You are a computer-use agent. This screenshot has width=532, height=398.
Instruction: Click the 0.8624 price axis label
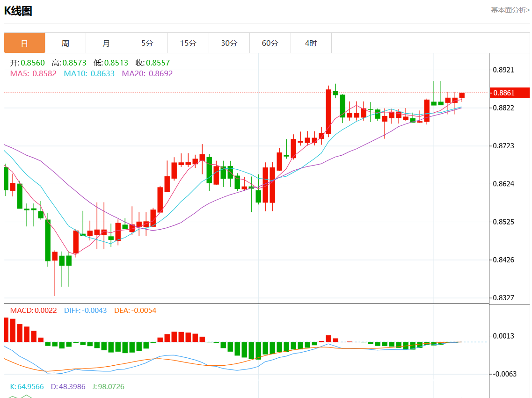[x=503, y=184]
